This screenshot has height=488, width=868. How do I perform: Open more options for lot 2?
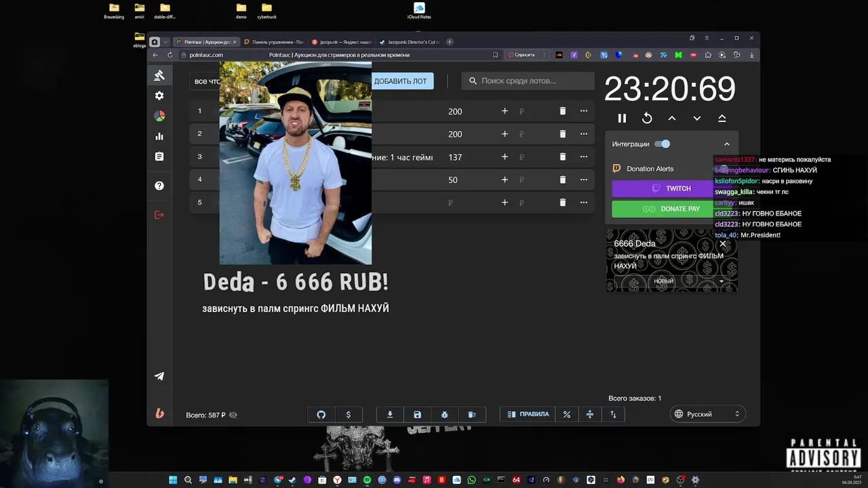pos(583,134)
